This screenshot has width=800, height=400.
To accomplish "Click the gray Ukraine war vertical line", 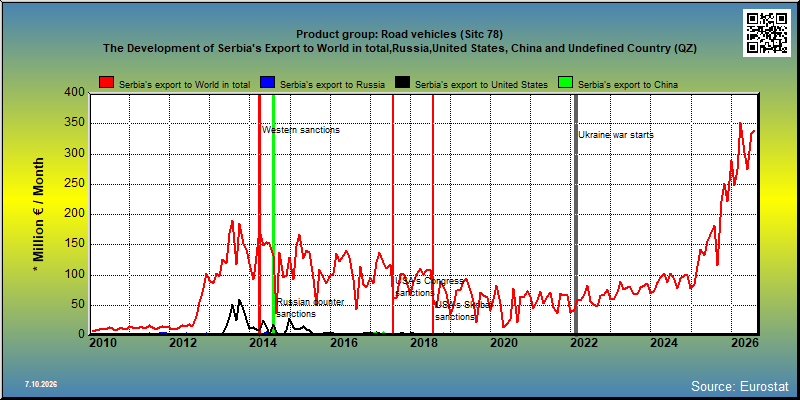I will (x=576, y=214).
